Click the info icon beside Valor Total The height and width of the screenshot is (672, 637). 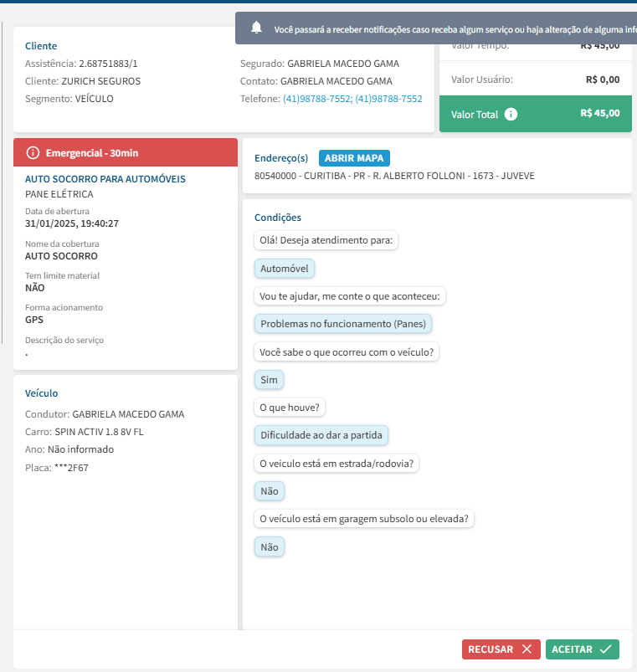(x=511, y=115)
